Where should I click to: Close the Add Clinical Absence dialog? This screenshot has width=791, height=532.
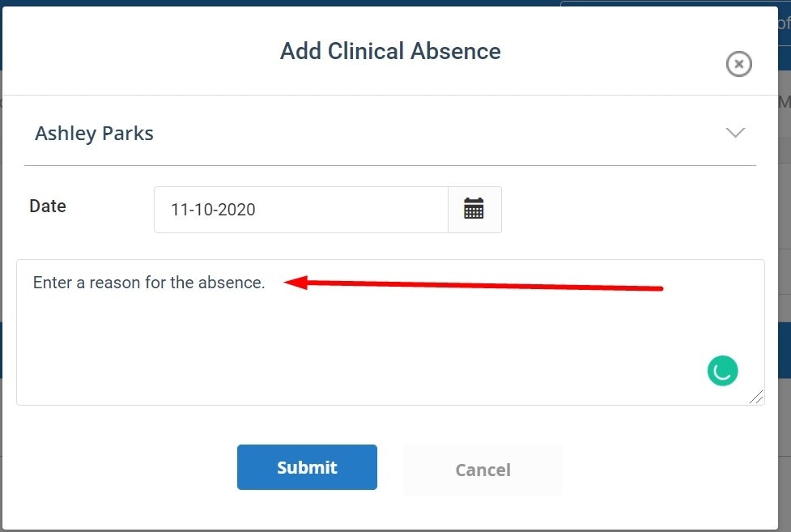tap(738, 64)
